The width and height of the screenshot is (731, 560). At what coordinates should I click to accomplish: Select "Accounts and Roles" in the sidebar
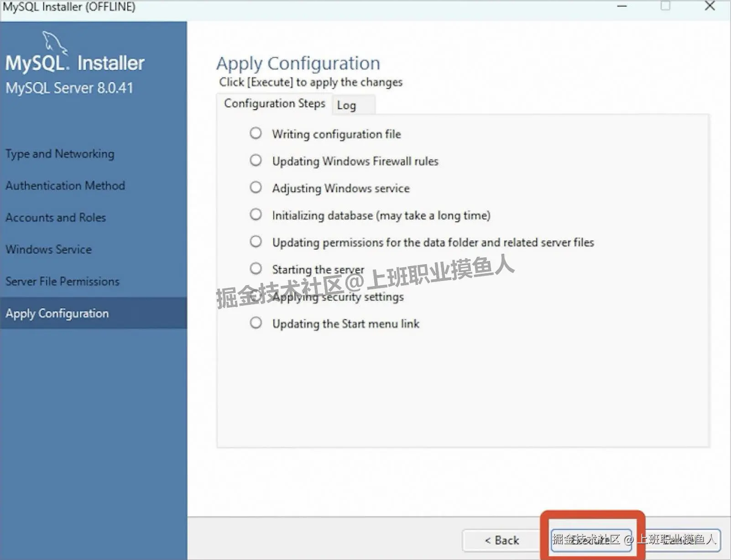coord(56,217)
